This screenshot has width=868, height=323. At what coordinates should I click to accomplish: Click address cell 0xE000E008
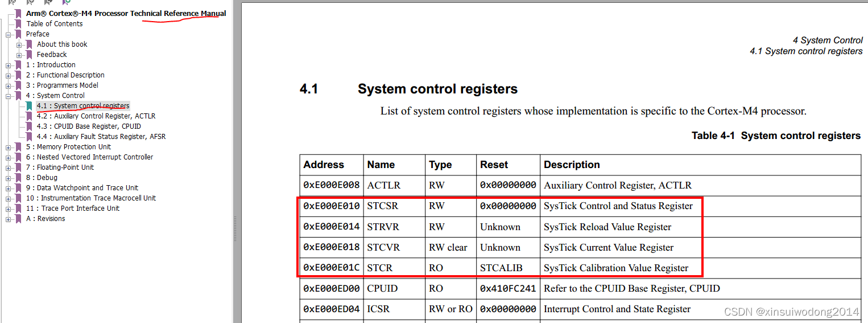[332, 185]
